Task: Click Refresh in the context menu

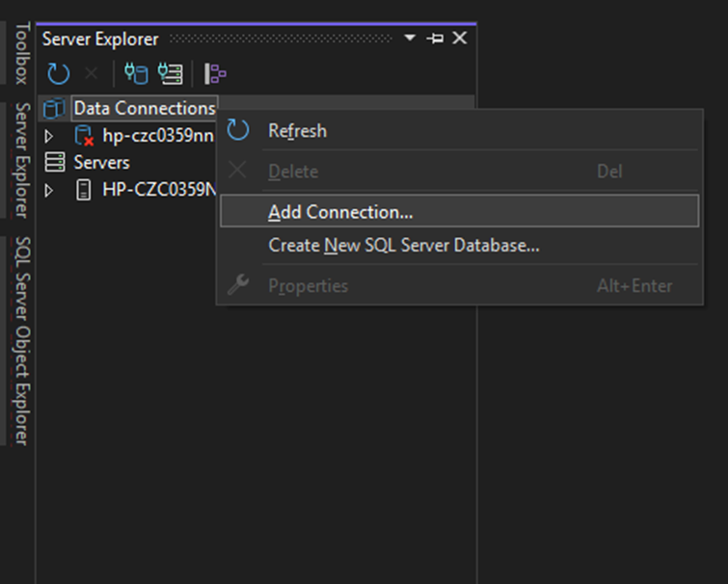Action: click(x=297, y=131)
